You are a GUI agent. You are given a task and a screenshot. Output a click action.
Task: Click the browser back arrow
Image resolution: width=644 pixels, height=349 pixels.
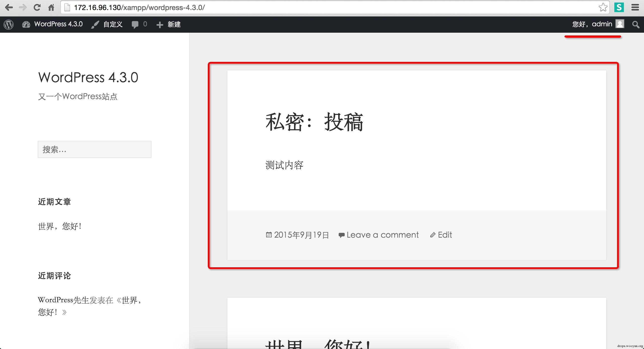(9, 8)
